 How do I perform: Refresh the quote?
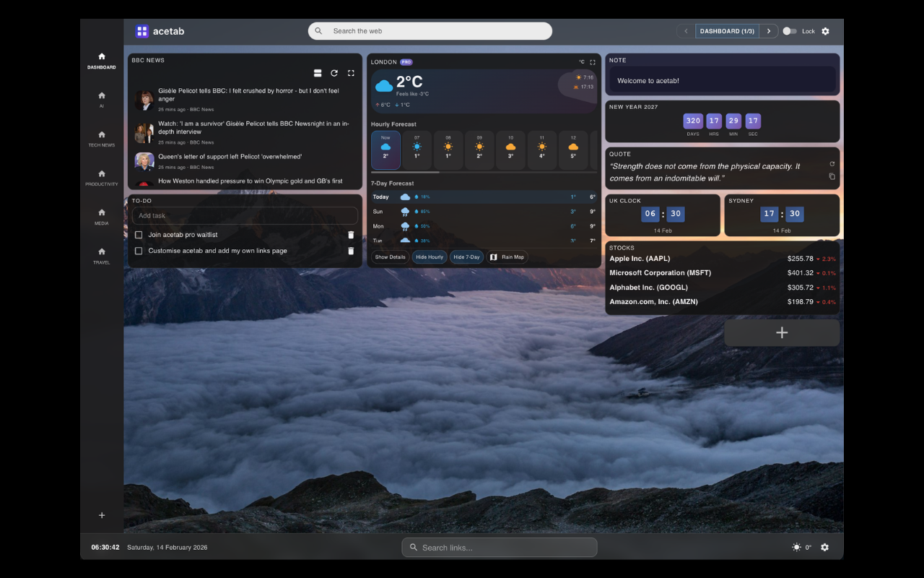coord(832,164)
